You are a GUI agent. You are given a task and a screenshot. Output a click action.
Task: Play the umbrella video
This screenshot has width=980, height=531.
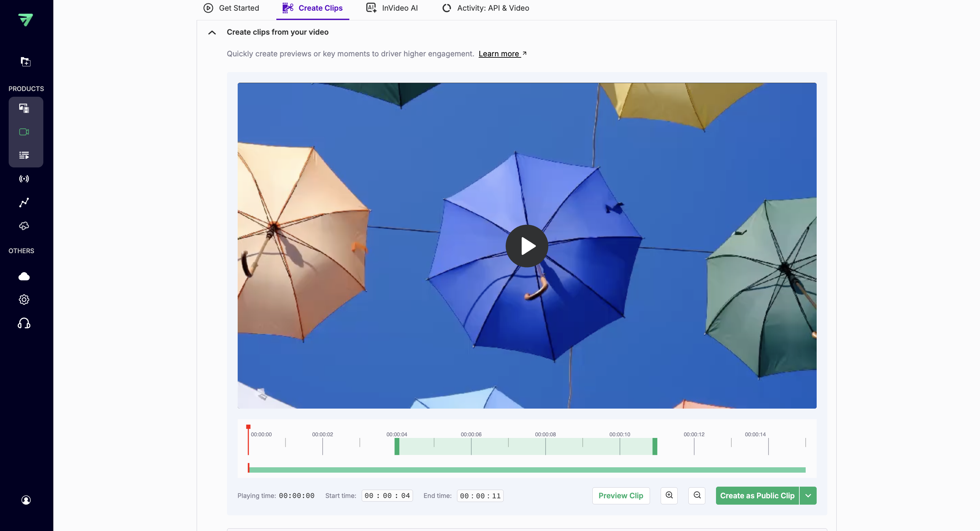point(527,246)
